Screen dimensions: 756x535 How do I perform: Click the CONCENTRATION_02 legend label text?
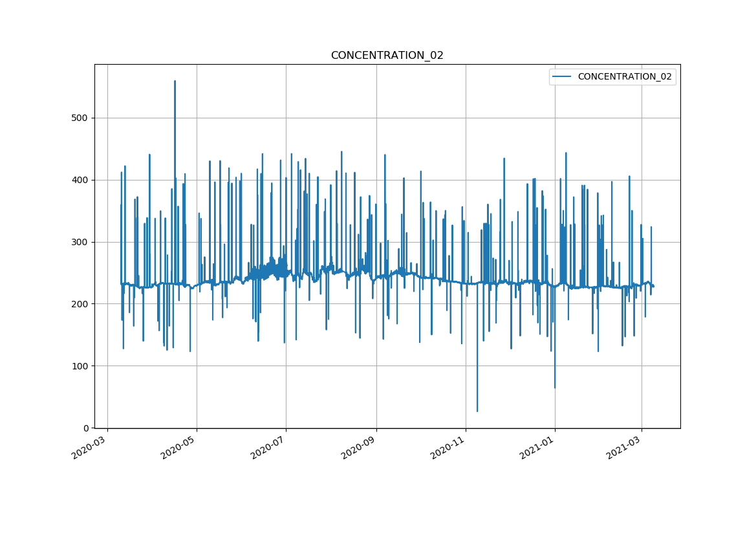624,77
